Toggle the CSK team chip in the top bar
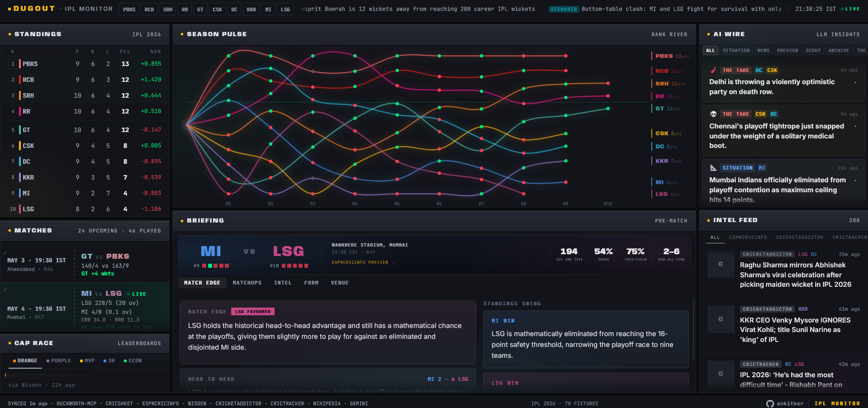This screenshot has height=408, width=868. tap(218, 9)
